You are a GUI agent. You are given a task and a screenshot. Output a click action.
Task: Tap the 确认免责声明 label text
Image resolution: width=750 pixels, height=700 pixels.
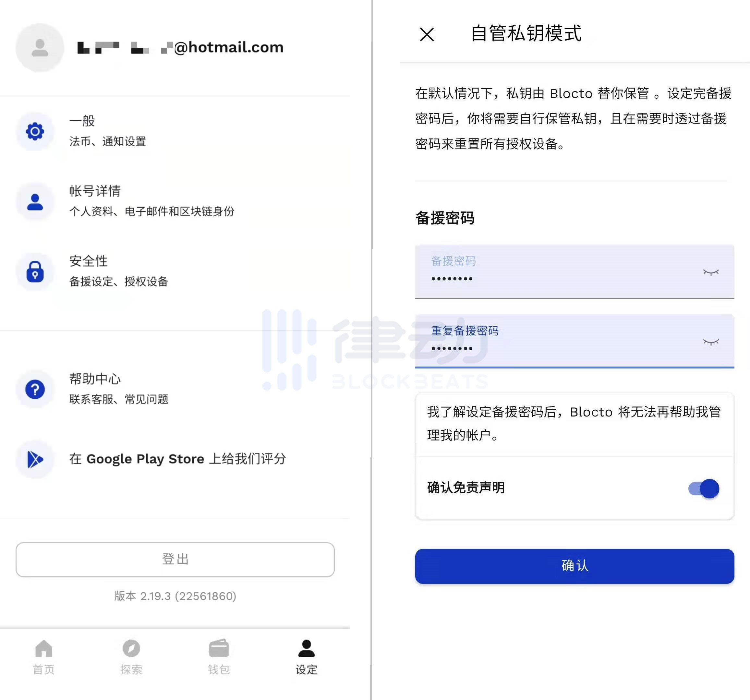[466, 488]
